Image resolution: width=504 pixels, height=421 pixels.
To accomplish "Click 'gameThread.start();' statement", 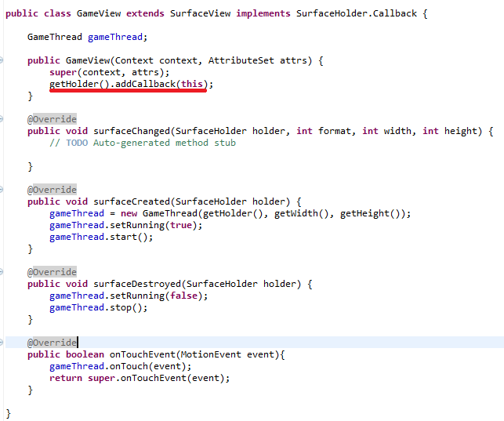I will pyautogui.click(x=101, y=238).
